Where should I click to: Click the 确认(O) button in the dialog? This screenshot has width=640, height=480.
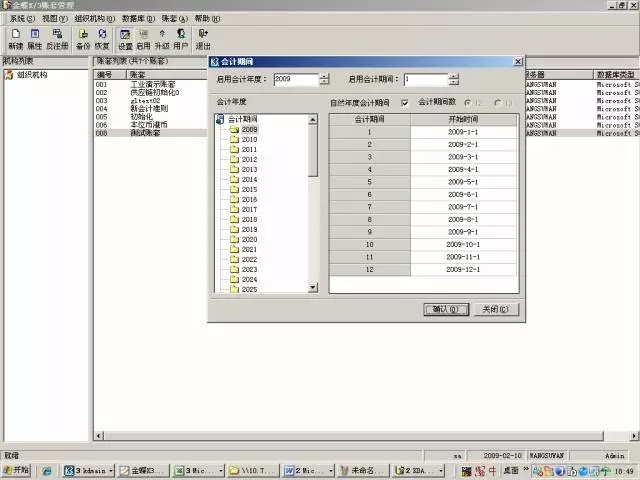[x=446, y=309]
